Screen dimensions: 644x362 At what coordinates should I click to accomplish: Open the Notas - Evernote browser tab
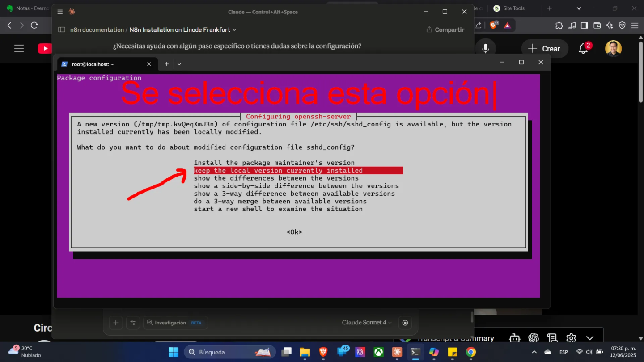pyautogui.click(x=27, y=8)
